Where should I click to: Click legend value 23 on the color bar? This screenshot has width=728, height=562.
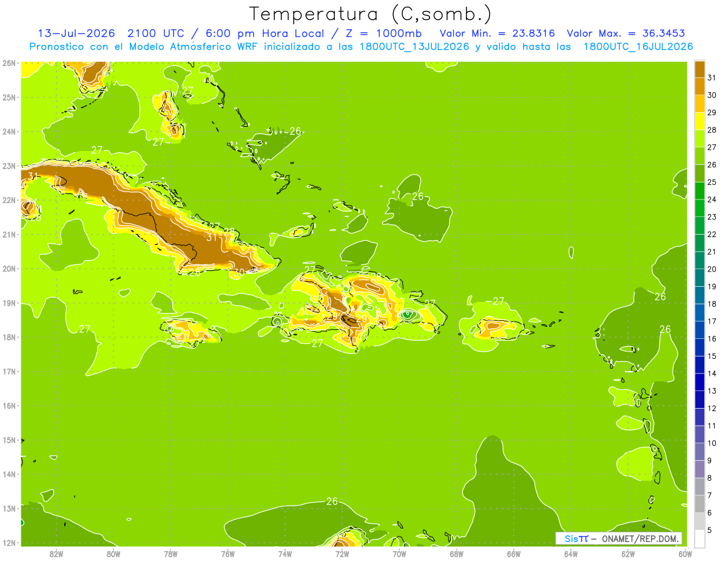tap(712, 217)
